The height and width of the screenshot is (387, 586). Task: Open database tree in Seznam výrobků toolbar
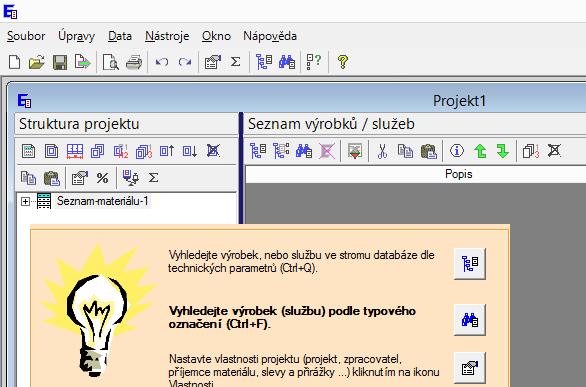[x=257, y=151]
